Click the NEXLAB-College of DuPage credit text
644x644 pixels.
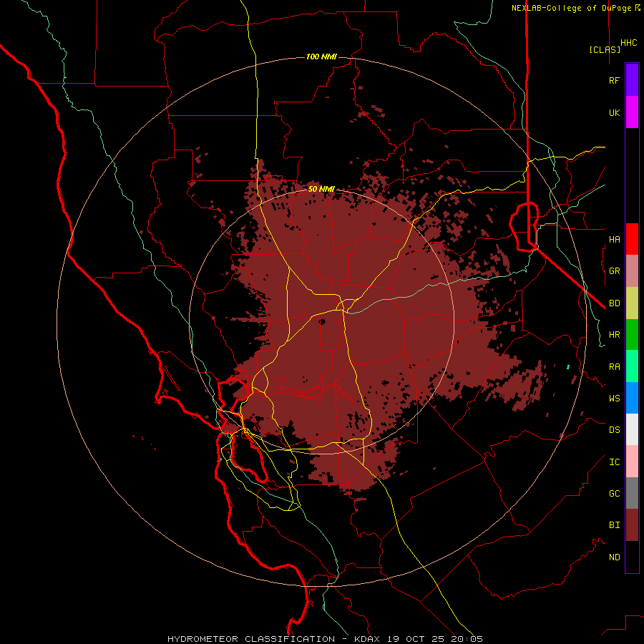[571, 8]
